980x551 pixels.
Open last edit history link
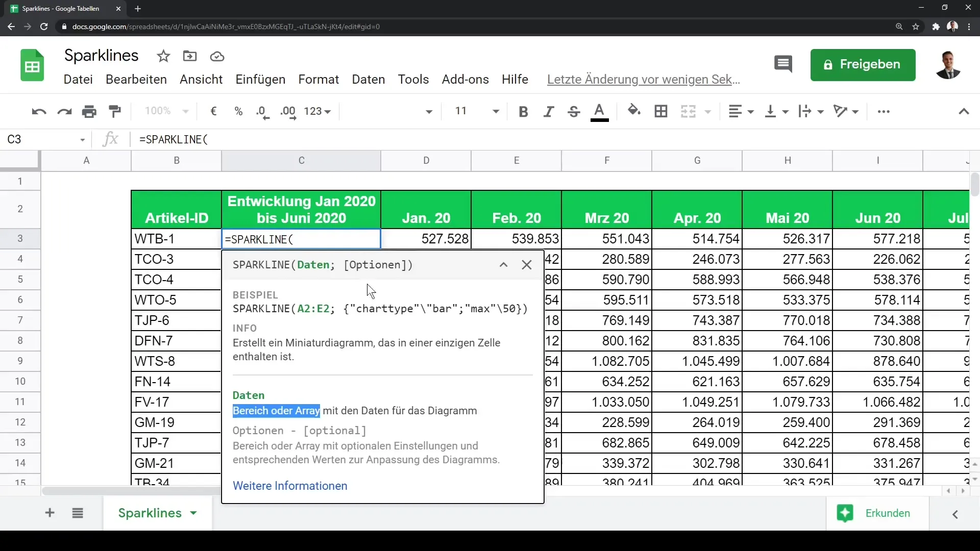click(x=644, y=80)
